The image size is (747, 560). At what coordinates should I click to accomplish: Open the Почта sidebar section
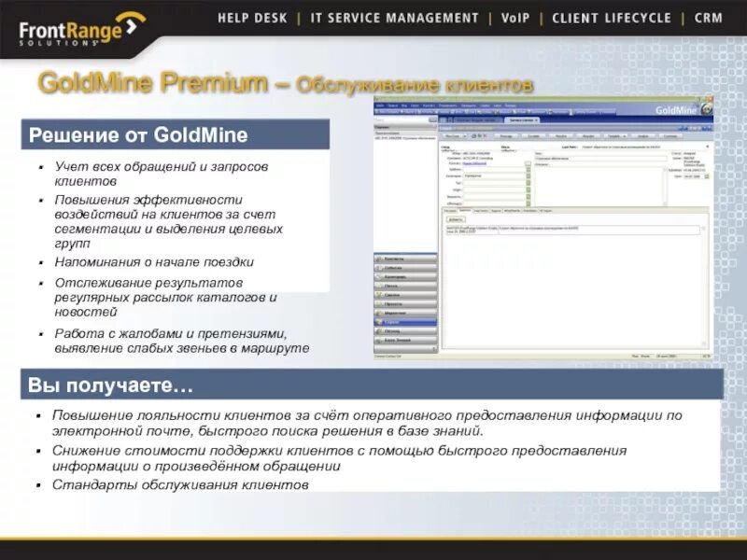pos(405,286)
